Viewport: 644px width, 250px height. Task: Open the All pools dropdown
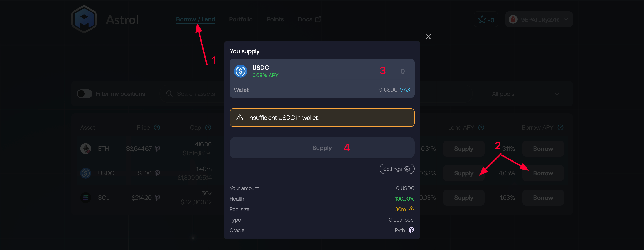coord(525,94)
